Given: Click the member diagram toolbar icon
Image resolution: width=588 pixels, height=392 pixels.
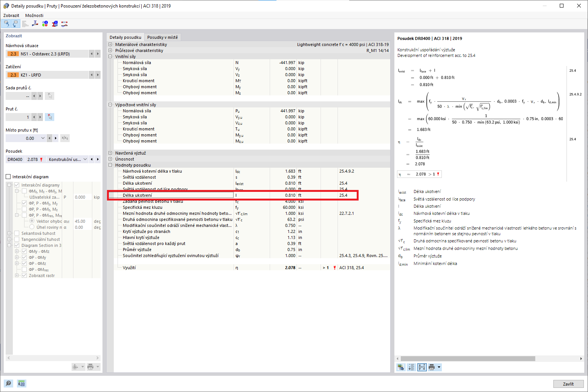Looking at the screenshot, I should coord(64,23).
